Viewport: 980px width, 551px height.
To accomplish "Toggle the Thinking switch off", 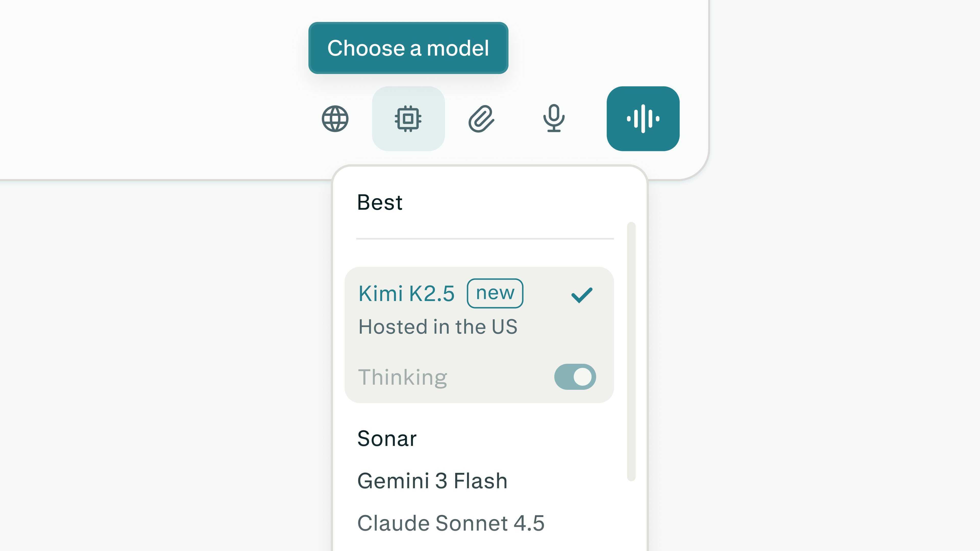I will 575,377.
